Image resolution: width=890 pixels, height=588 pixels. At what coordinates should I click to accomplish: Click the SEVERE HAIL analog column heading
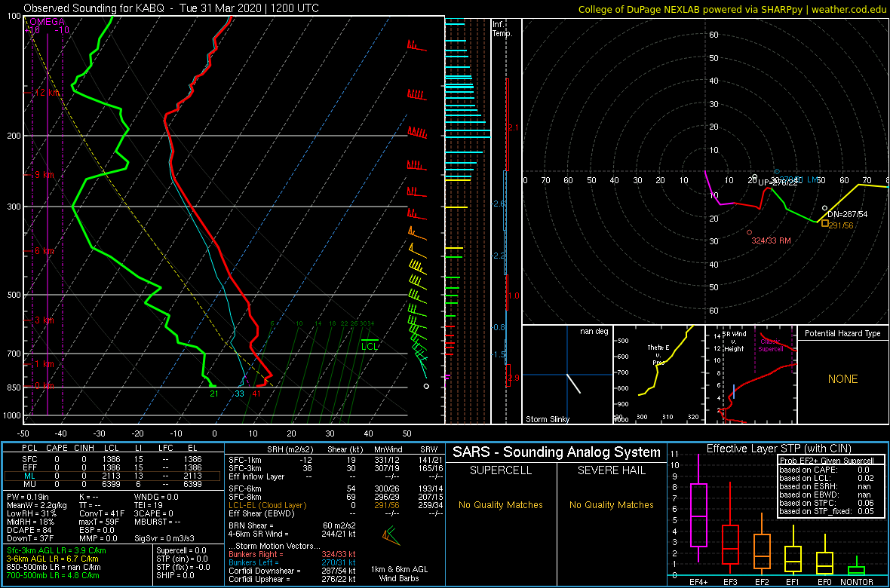613,471
